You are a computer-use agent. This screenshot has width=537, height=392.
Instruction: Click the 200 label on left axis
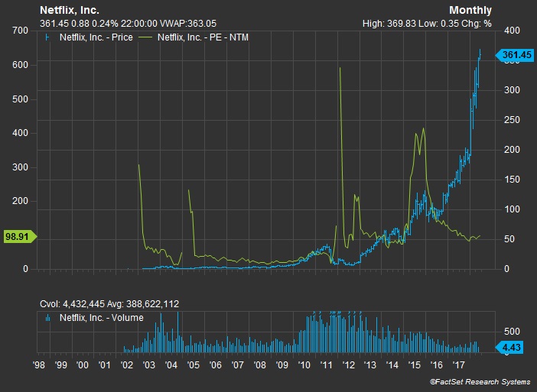tap(20, 201)
